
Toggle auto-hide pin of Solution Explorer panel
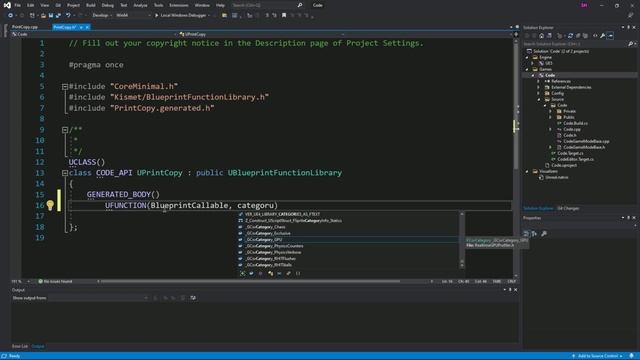629,27
